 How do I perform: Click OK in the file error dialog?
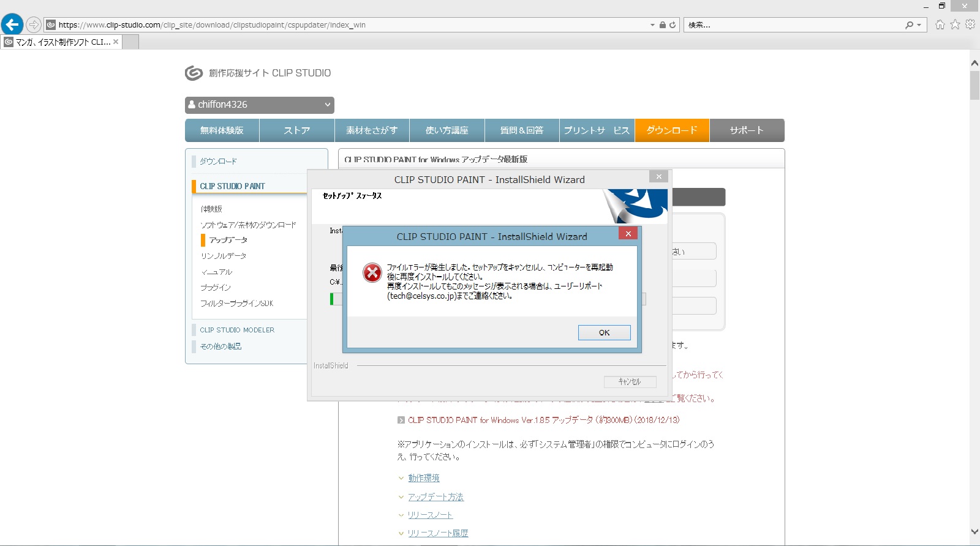[x=605, y=332]
